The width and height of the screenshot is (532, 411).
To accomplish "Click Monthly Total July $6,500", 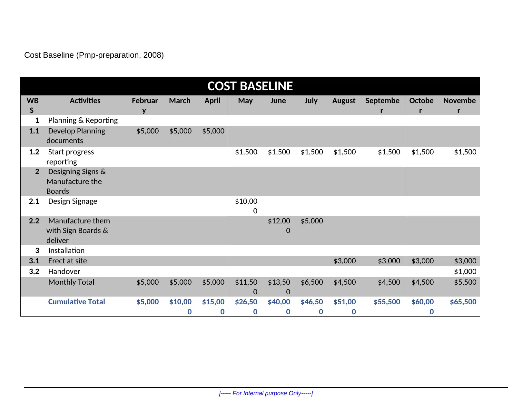I will click(312, 282).
